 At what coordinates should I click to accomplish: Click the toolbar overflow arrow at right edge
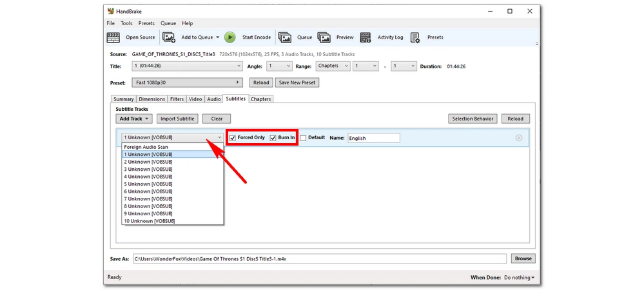point(537,44)
